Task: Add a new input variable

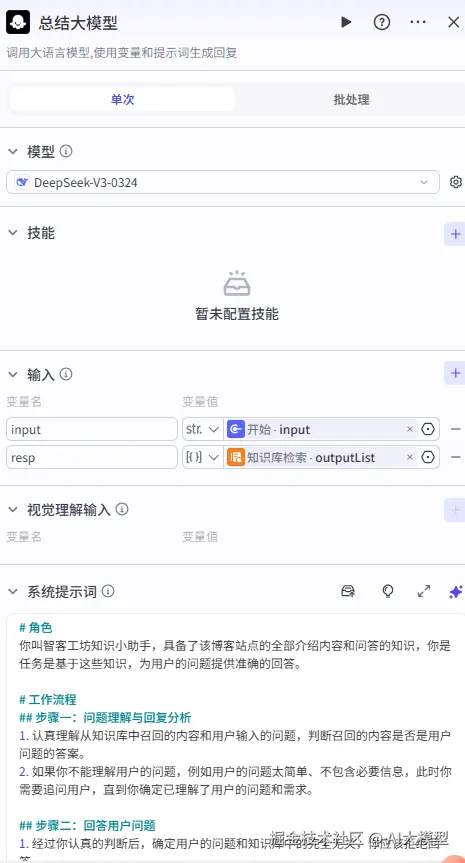Action: click(455, 373)
